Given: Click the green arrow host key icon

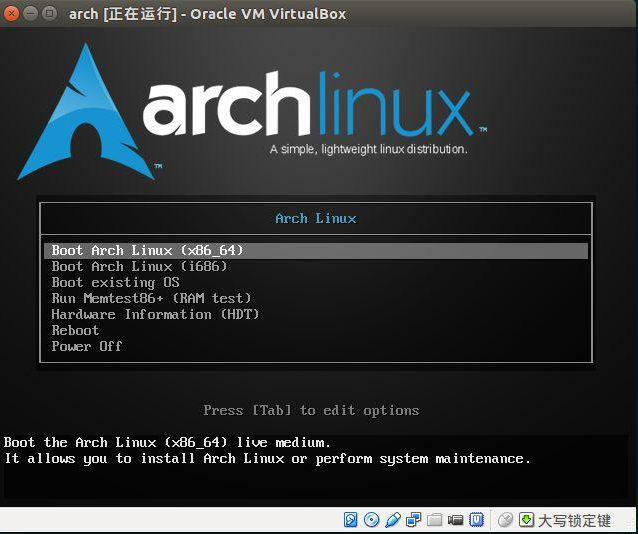Looking at the screenshot, I should pos(527,520).
